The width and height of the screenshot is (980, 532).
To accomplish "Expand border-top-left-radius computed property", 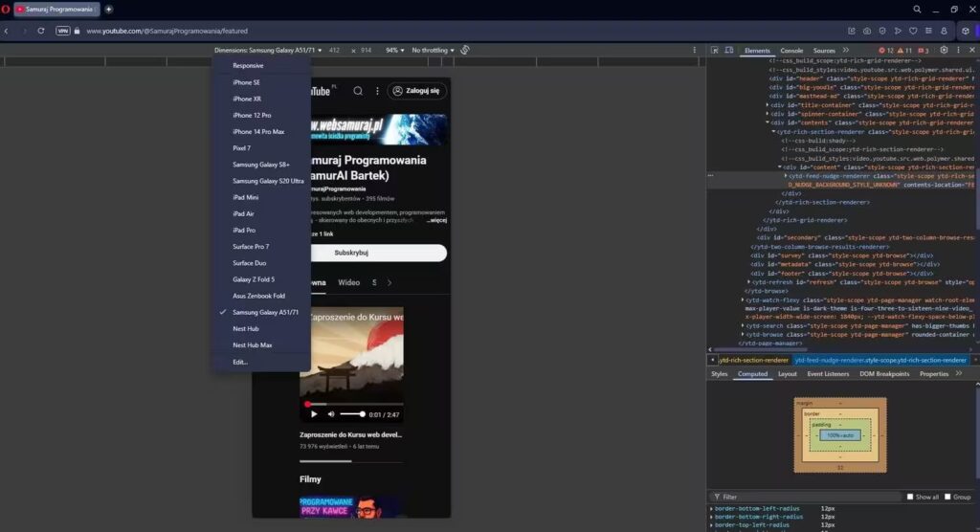I will 712,525.
